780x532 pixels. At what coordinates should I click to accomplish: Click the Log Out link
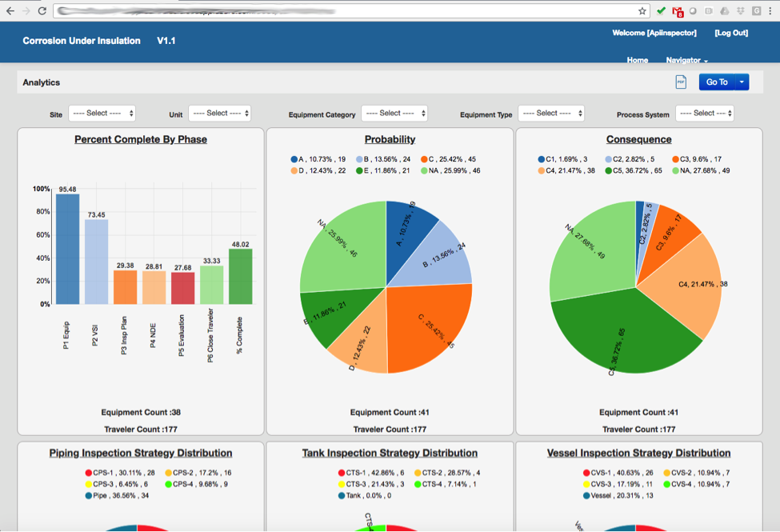pos(731,33)
